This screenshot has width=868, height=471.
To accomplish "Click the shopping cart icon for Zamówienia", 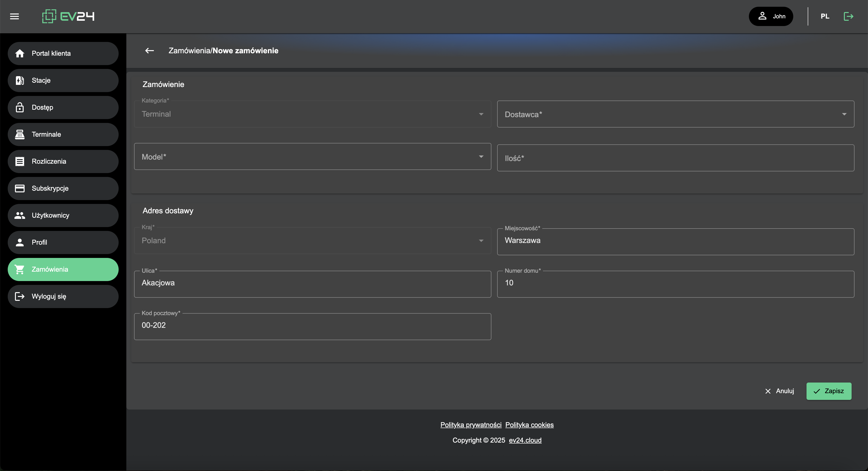I will coord(20,269).
